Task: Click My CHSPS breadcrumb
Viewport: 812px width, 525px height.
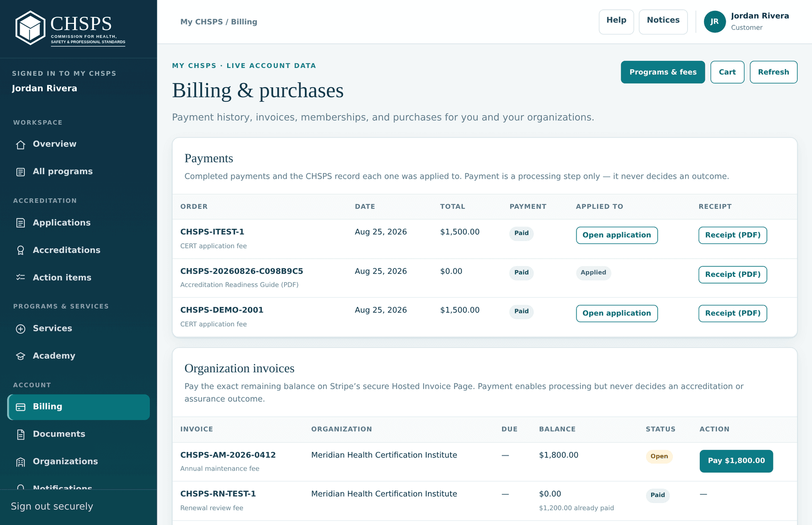Action: [201, 22]
